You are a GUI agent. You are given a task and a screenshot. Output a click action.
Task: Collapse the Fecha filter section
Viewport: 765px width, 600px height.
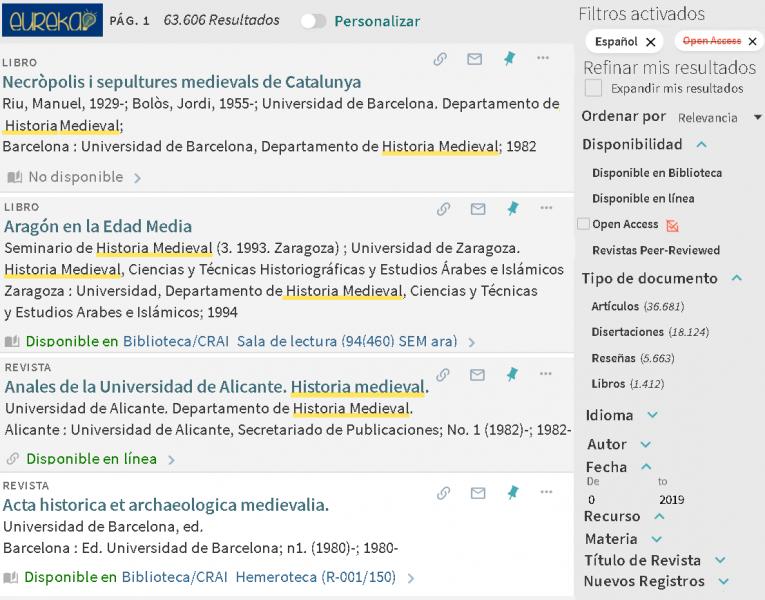pos(646,466)
